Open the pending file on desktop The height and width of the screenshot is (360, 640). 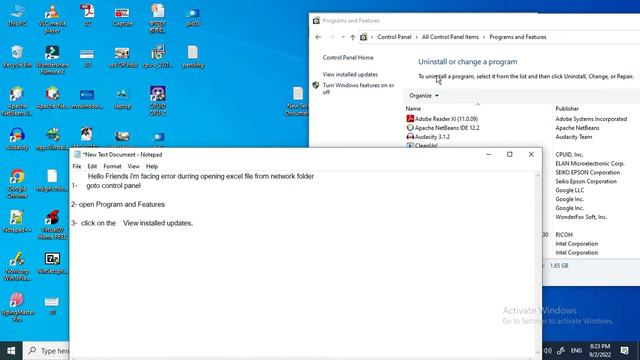click(193, 56)
